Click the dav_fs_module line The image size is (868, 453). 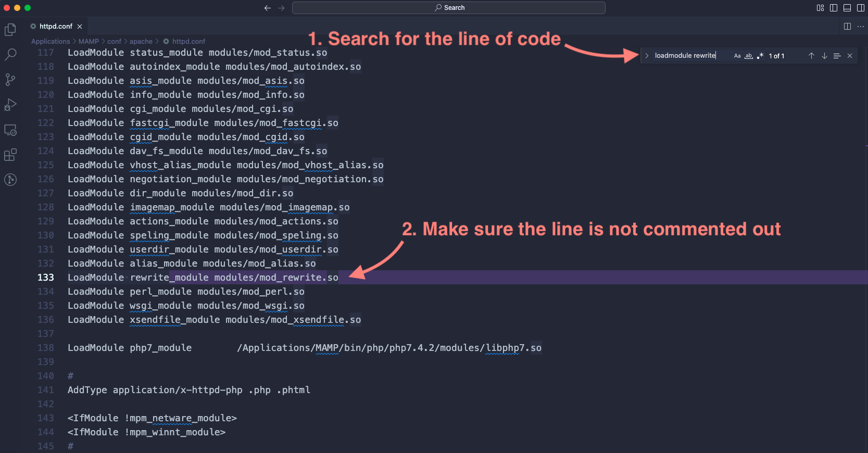coord(197,151)
